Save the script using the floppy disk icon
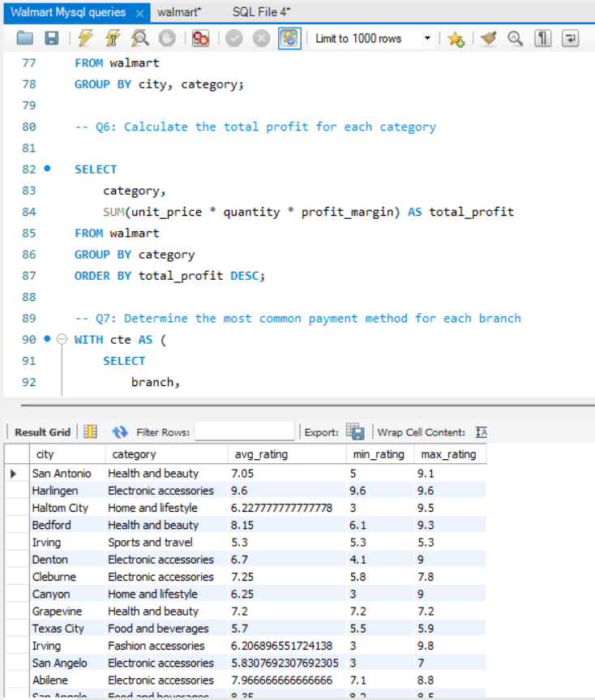This screenshot has width=595, height=700. (51, 38)
